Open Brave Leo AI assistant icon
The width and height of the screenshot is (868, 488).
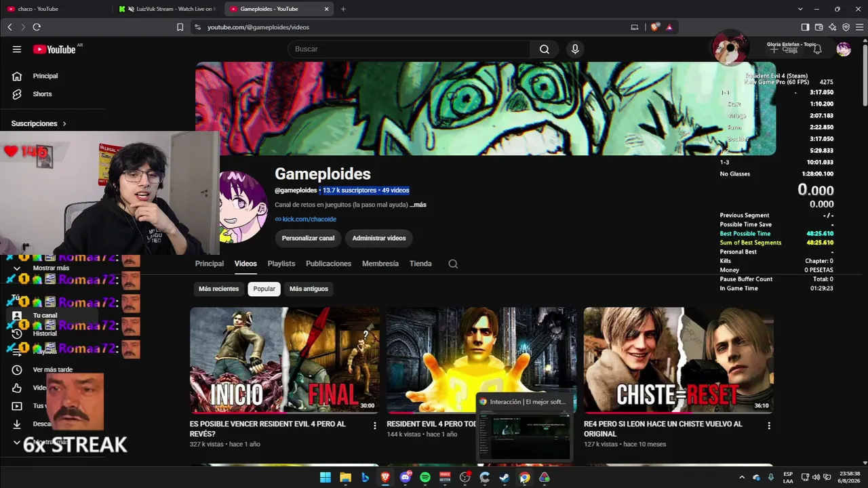(x=832, y=27)
